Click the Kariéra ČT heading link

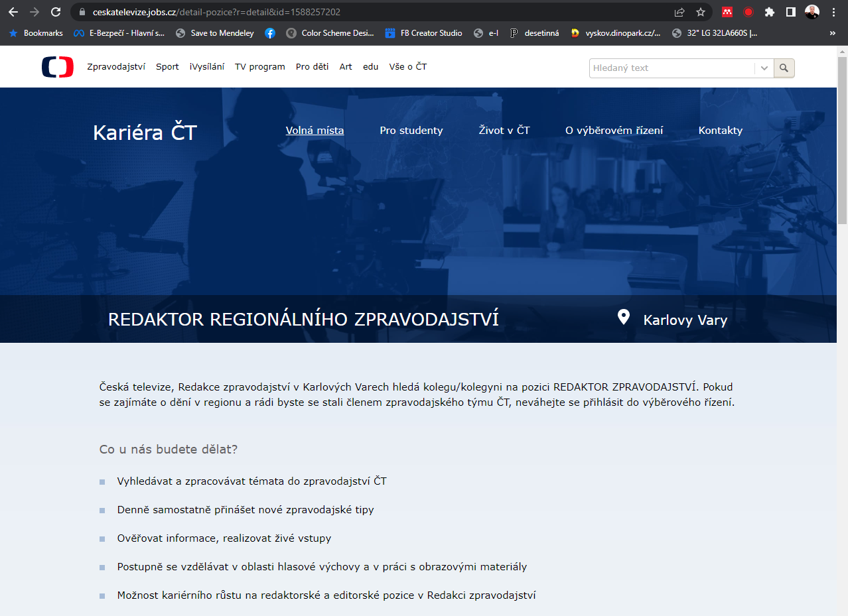(x=145, y=133)
